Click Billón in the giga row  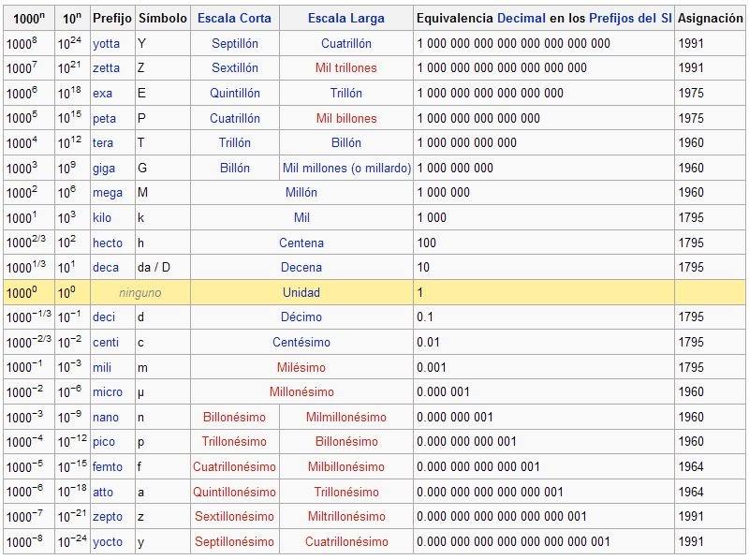[235, 169]
